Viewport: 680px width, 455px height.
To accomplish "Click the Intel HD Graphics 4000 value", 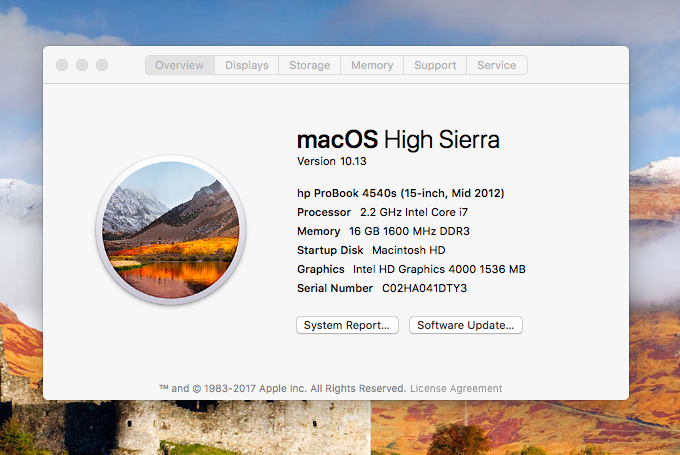I will (439, 269).
